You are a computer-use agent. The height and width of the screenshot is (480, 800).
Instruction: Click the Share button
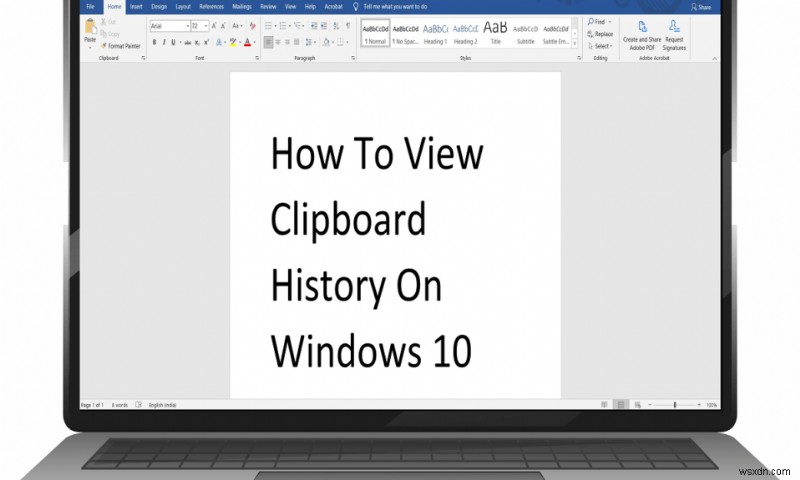[701, 7]
